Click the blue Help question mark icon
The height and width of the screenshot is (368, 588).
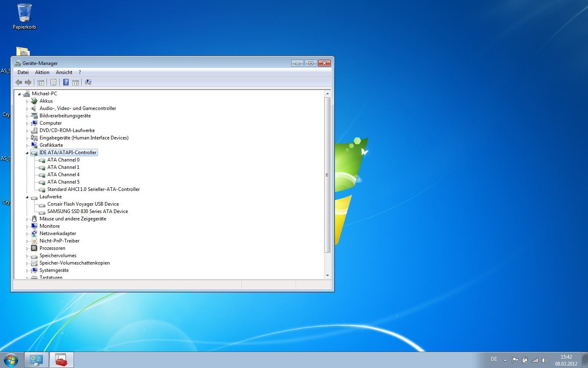point(66,82)
